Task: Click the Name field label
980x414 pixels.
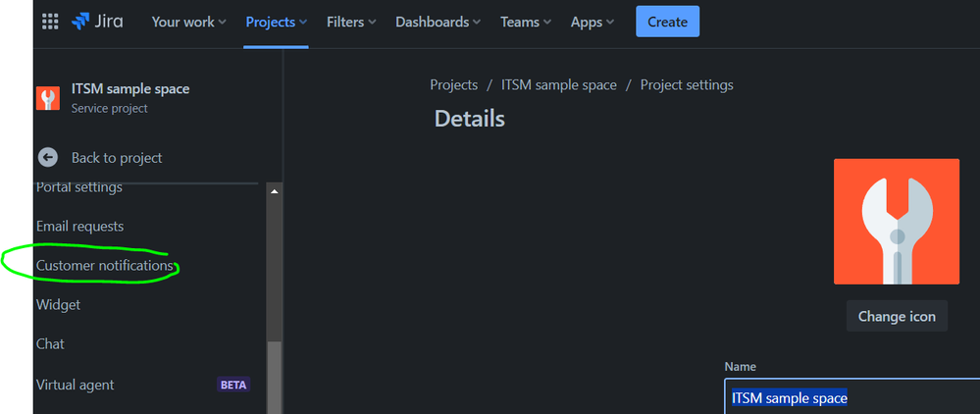Action: (740, 367)
